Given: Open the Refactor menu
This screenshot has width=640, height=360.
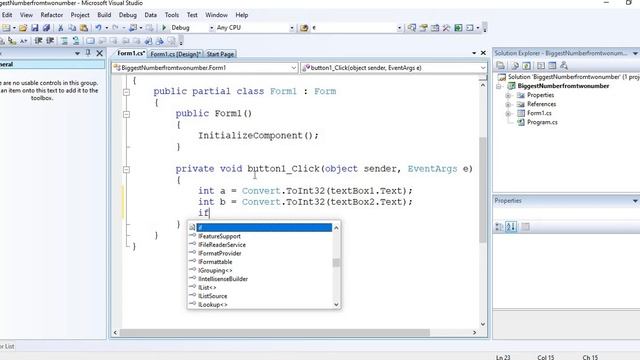Looking at the screenshot, I should tap(51, 15).
